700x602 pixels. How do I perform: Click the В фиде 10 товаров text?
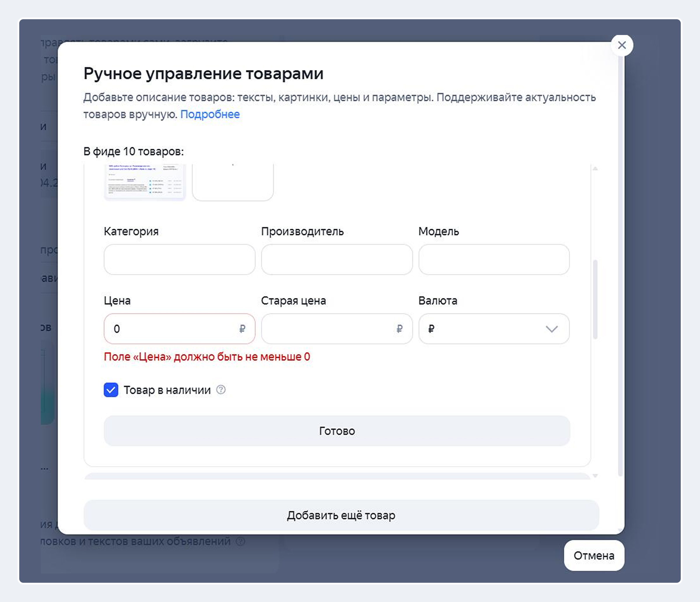coord(134,151)
